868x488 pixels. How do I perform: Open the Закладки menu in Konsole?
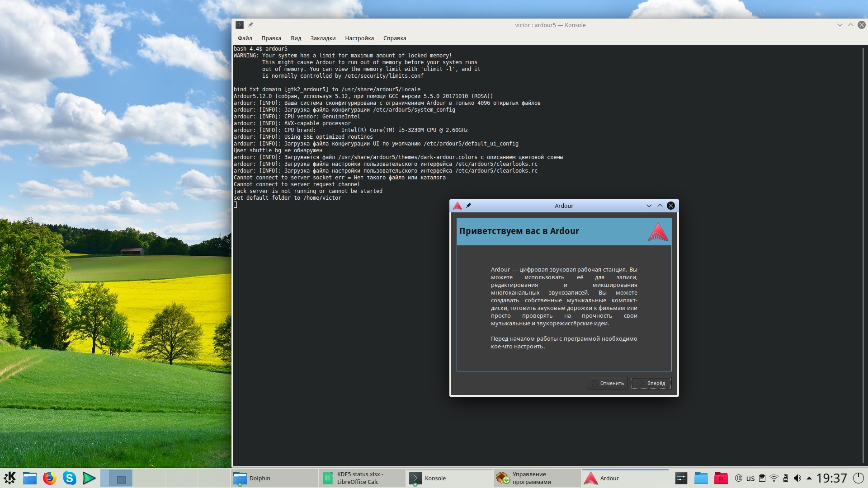pyautogui.click(x=323, y=38)
